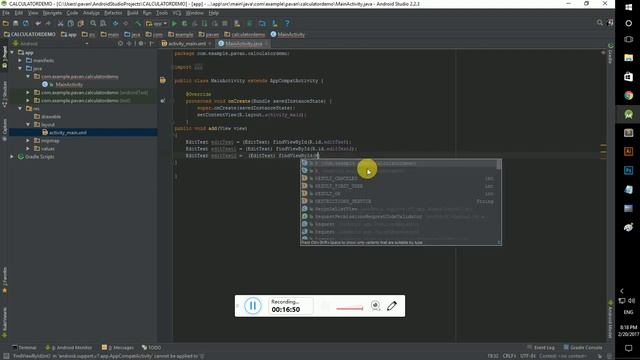This screenshot has width=640, height=360.
Task: Click the Forward navigation arrow
Action: point(126,24)
